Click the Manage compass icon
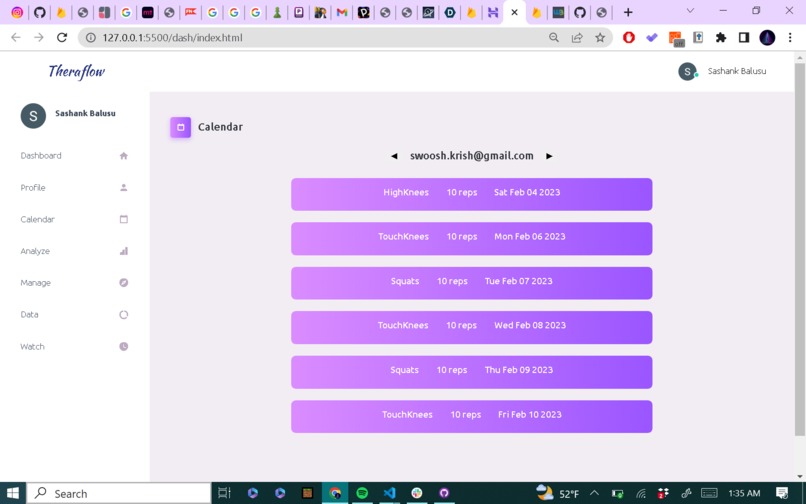The image size is (806, 504). 123,283
